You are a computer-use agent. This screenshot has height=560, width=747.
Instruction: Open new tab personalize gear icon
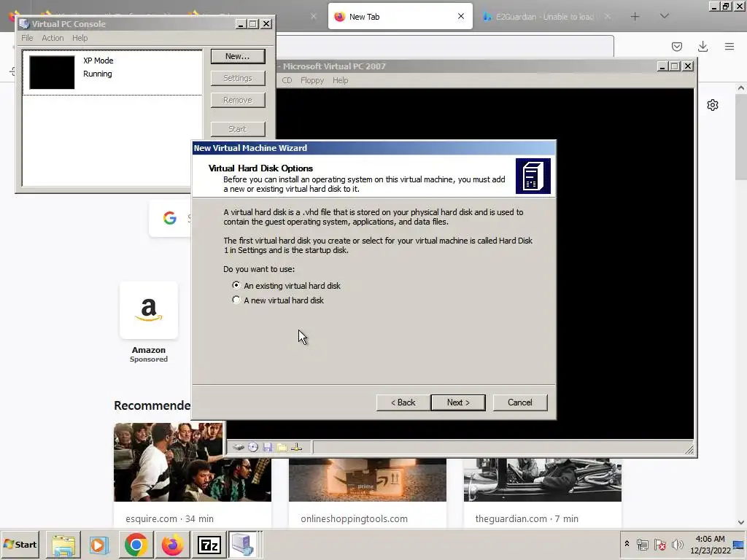(x=712, y=105)
